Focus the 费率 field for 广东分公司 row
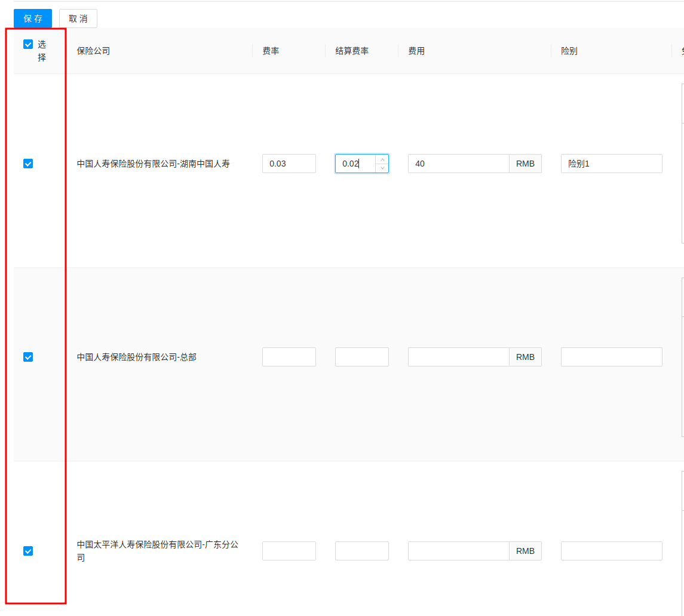 289,551
